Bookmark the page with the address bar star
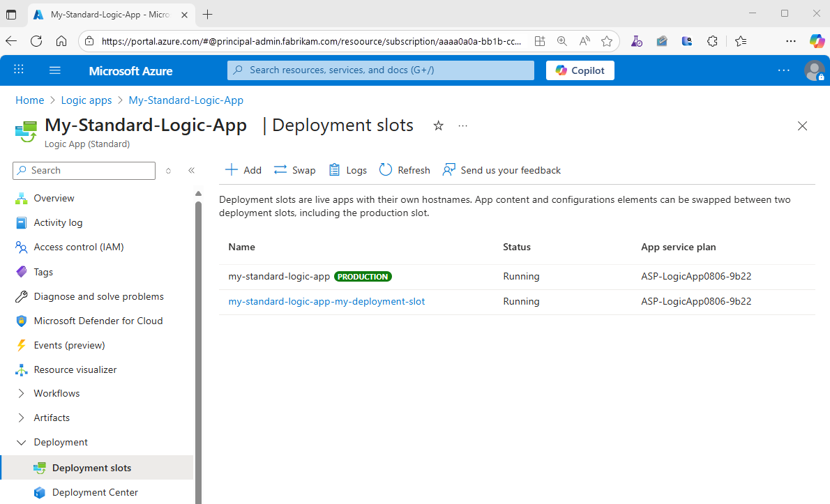This screenshot has height=504, width=830. tap(607, 41)
